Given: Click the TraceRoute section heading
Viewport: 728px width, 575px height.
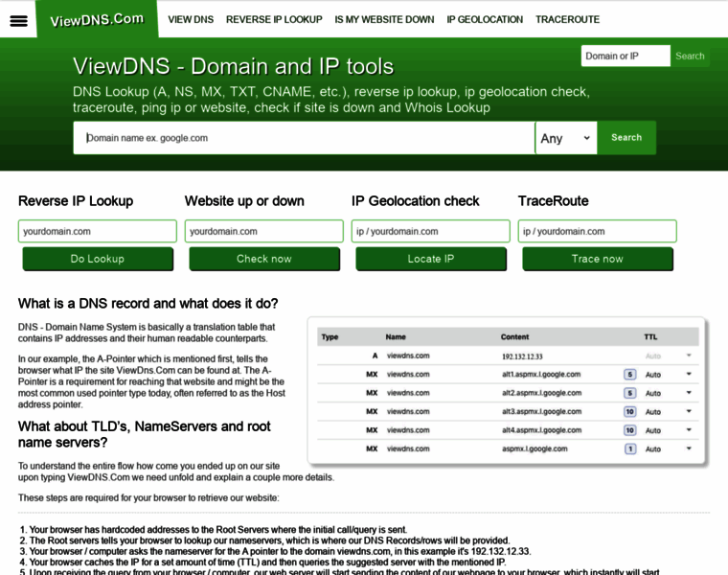Looking at the screenshot, I should tap(554, 201).
